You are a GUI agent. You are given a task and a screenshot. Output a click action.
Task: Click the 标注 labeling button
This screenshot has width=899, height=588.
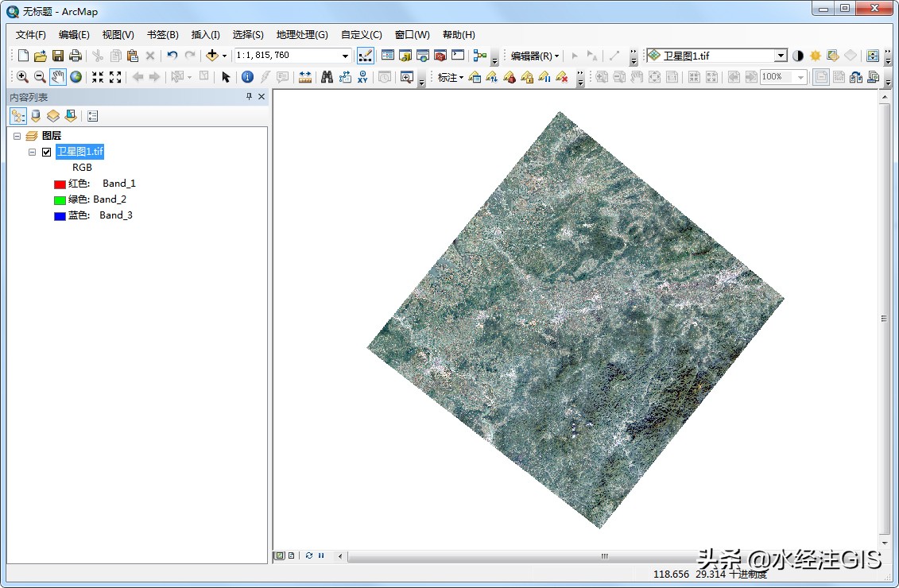(x=449, y=77)
